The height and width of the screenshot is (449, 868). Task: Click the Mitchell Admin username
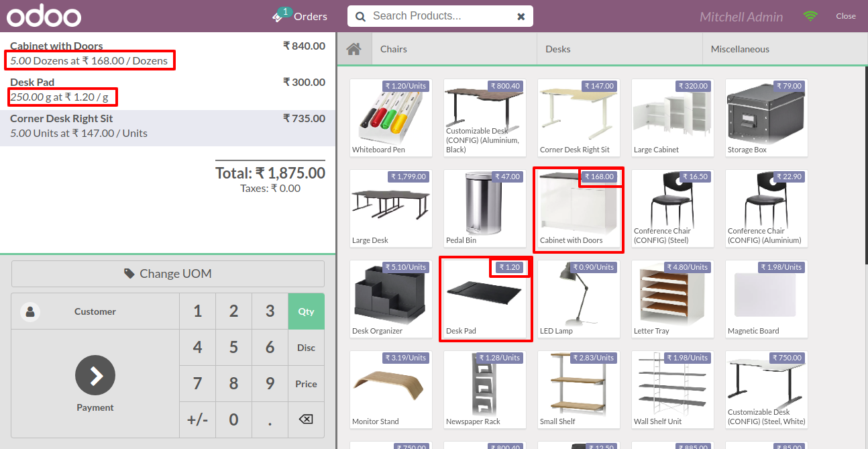(741, 17)
